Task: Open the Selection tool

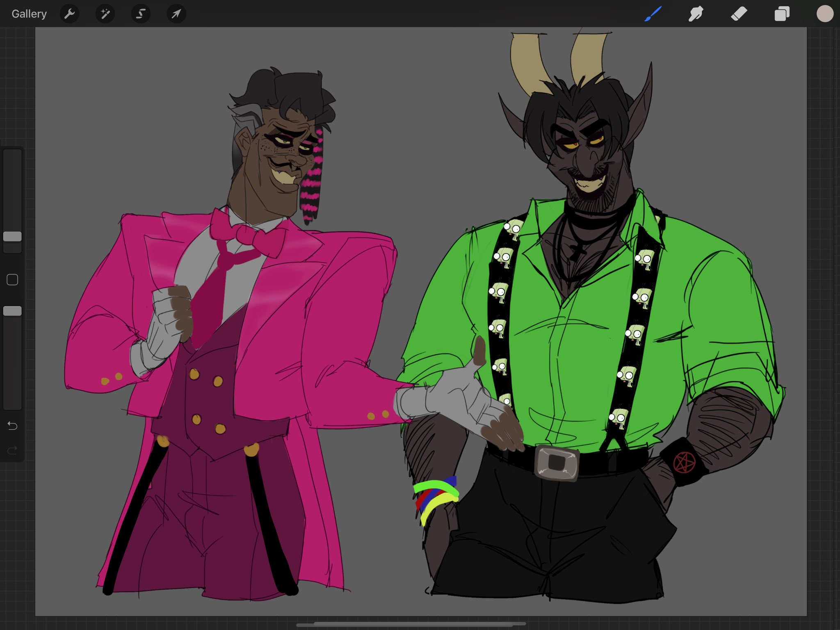Action: (140, 14)
